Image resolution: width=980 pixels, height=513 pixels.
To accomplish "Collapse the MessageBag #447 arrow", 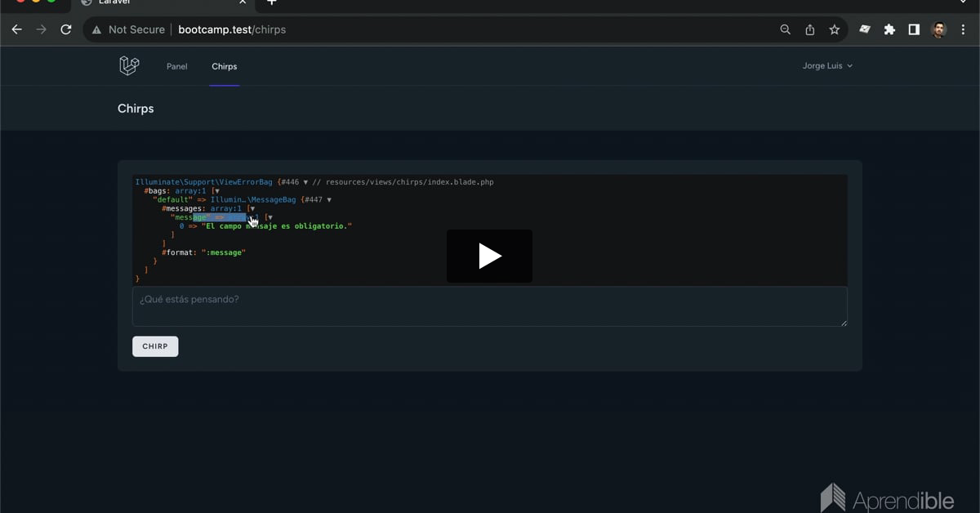I will coord(328,200).
